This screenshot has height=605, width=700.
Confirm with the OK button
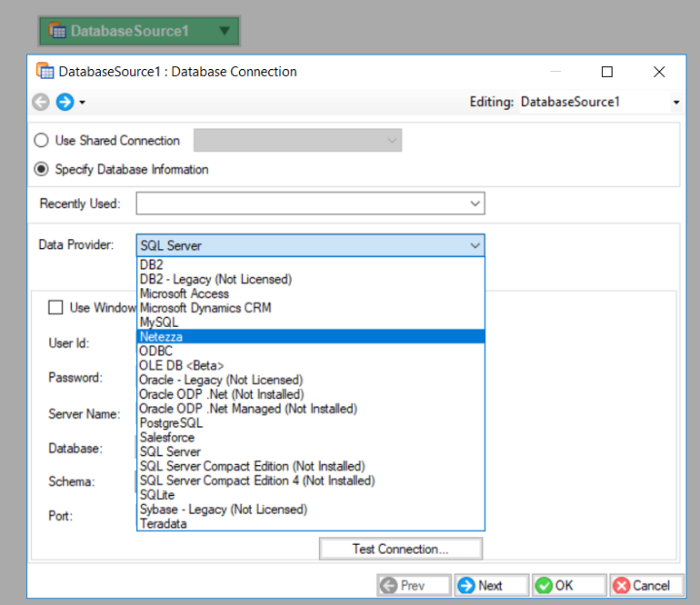[x=569, y=586]
